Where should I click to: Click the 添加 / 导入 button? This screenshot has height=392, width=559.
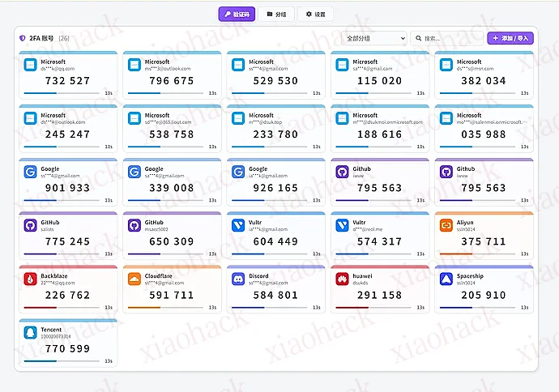510,38
